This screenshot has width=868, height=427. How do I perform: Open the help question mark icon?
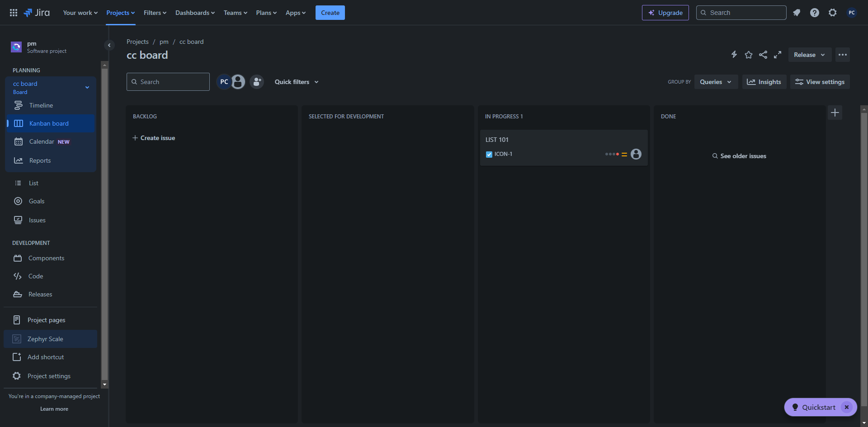(x=815, y=13)
